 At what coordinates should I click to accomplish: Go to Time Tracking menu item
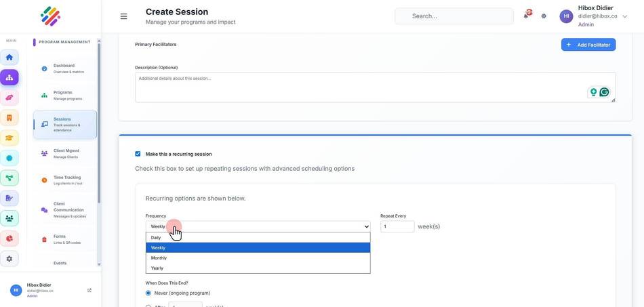[x=65, y=180]
